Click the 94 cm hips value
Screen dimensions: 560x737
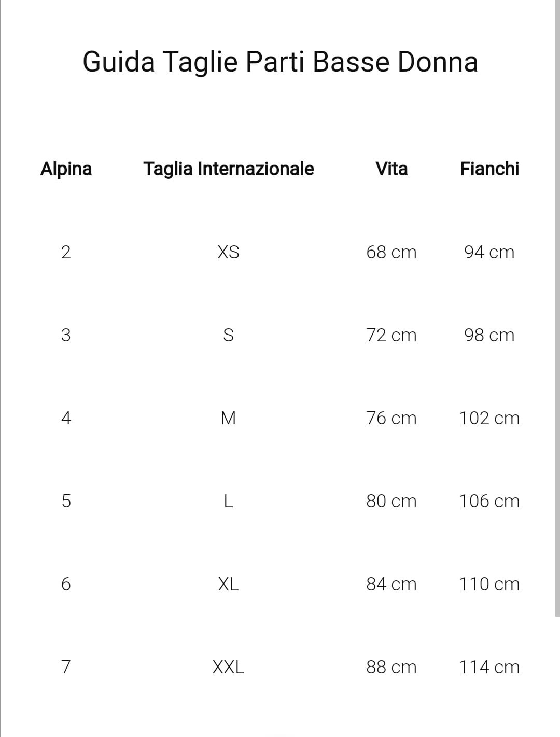489,252
